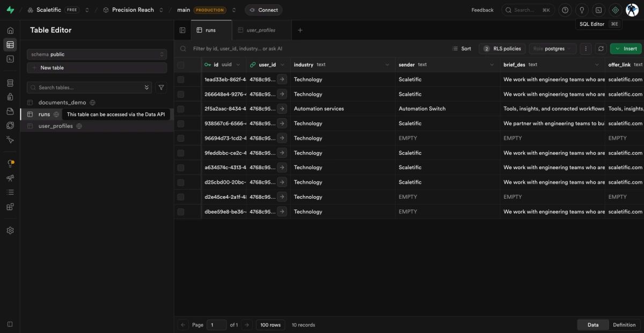This screenshot has width=644, height=333.
Task: Open Integrations icon in sidebar
Action: (x=10, y=206)
